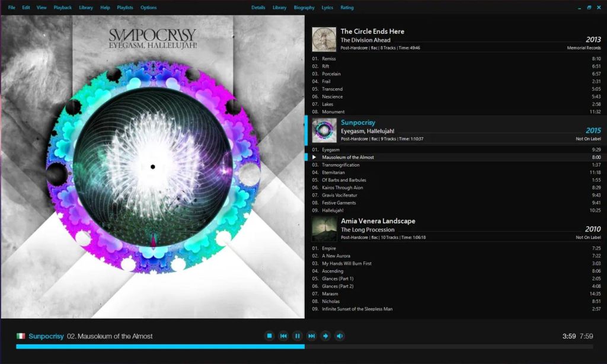607x364 pixels.
Task: Pause the current song
Action: pos(298,336)
